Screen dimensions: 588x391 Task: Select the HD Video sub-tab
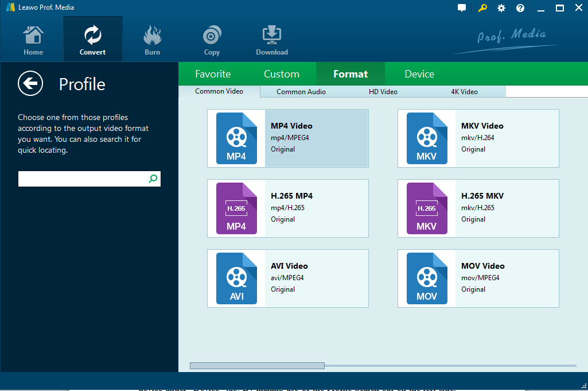pyautogui.click(x=383, y=92)
